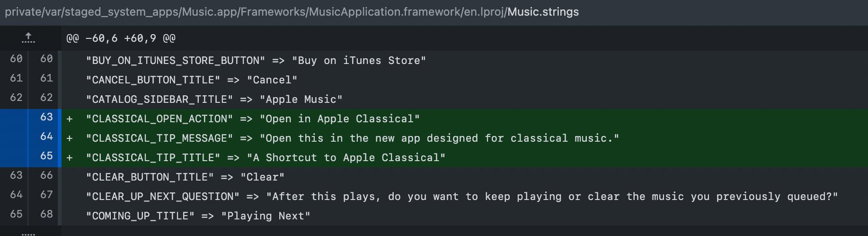Expand hidden lines below line 68
This screenshot has height=236, width=868.
tap(28, 233)
